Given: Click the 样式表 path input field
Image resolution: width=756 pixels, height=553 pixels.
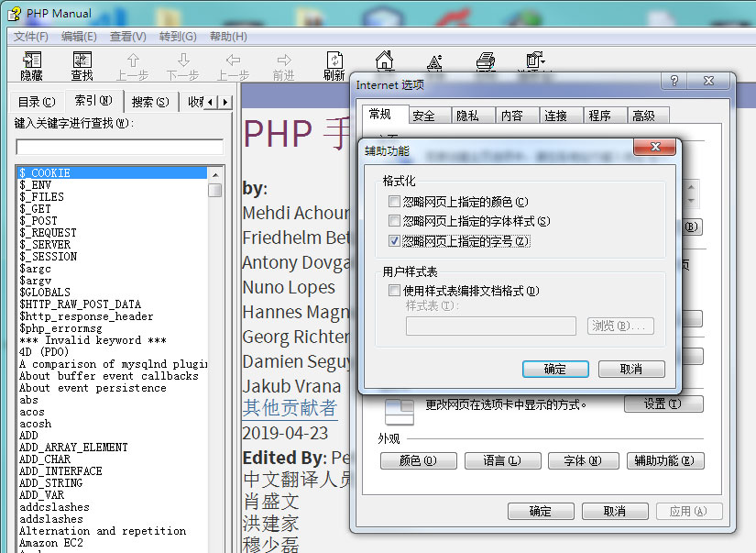Looking at the screenshot, I should (x=491, y=326).
